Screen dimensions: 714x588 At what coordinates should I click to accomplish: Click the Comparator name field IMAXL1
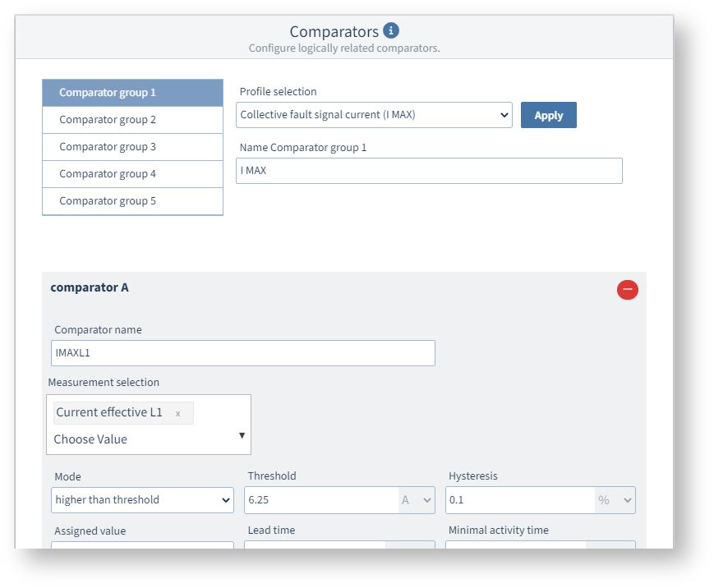(x=242, y=353)
